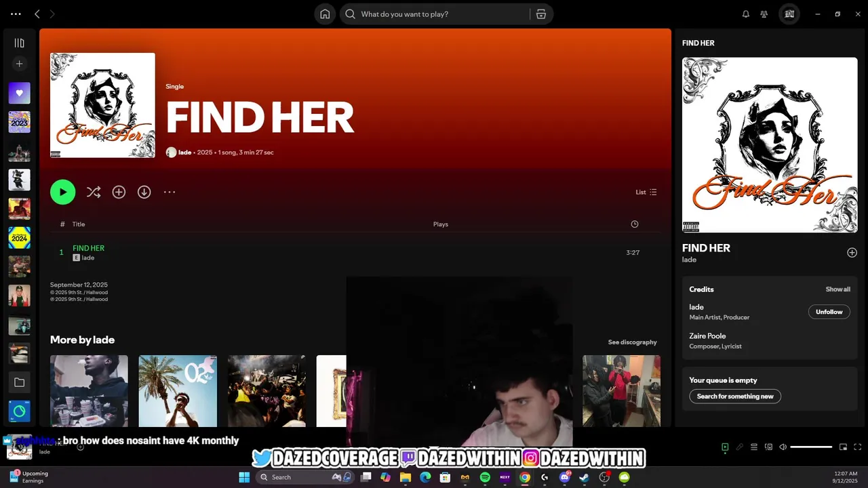The height and width of the screenshot is (488, 868).
Task: Add FIND HER to Your Library
Action: tap(119, 192)
